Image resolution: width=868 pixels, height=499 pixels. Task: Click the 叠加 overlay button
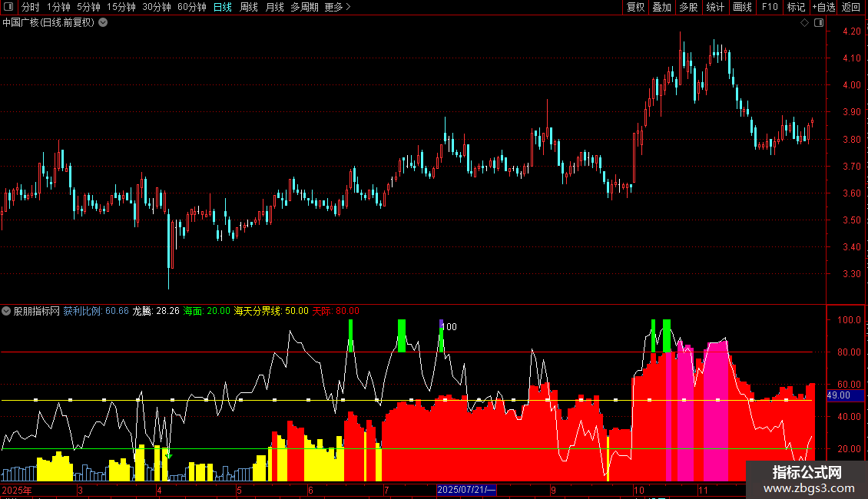pos(661,7)
